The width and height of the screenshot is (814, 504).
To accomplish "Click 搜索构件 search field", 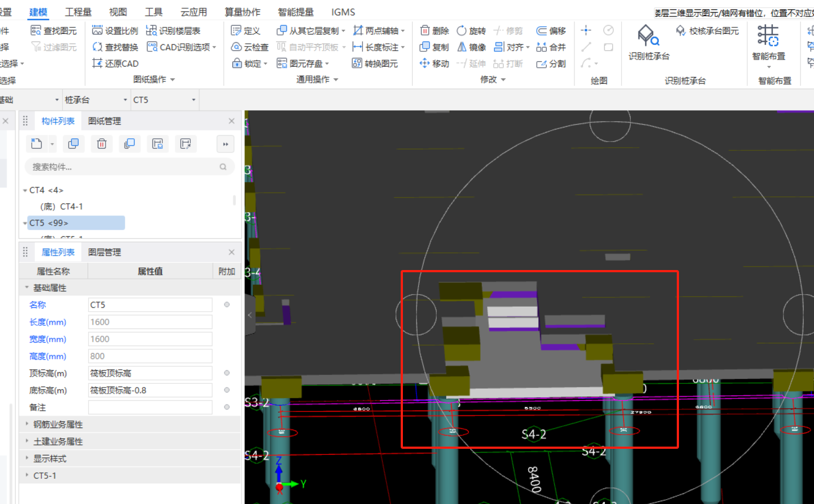I will [x=130, y=167].
